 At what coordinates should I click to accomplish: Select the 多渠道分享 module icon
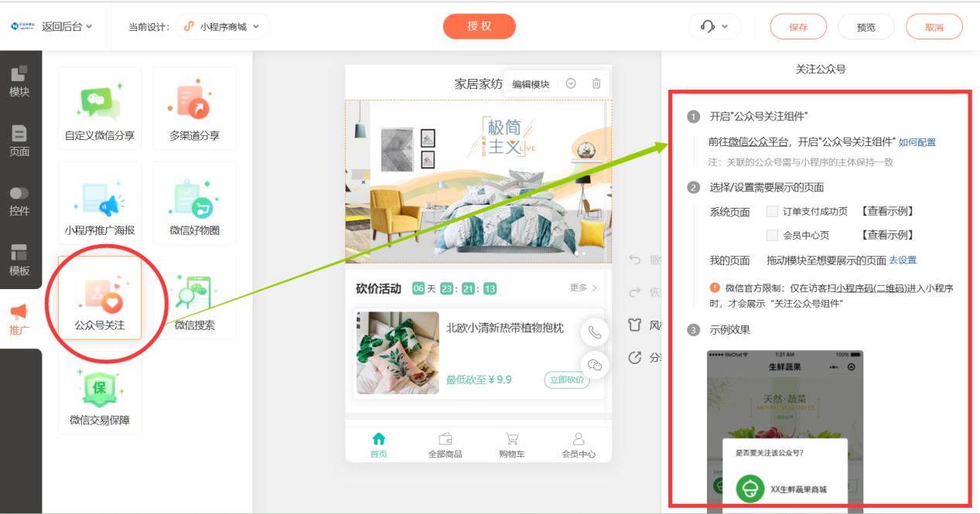194,108
